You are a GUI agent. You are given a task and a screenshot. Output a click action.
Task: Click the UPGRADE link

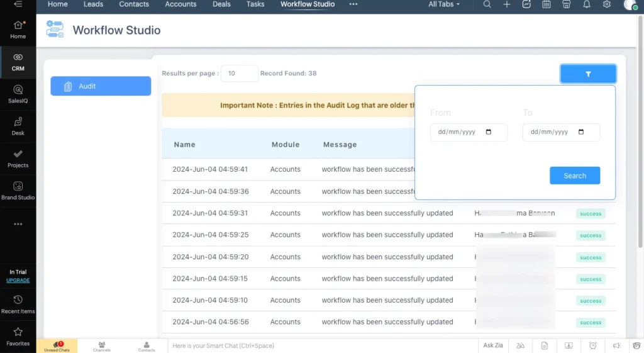tap(18, 281)
